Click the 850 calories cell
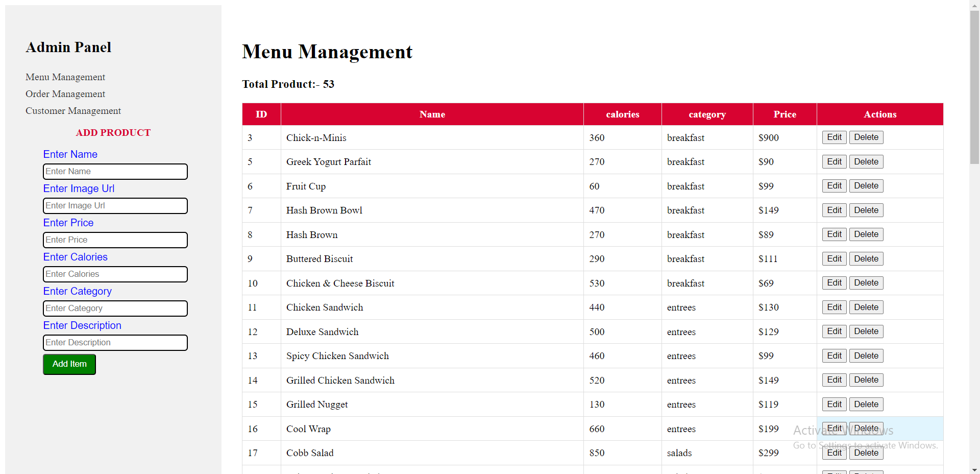Viewport: 980px width, 474px height. coord(623,453)
